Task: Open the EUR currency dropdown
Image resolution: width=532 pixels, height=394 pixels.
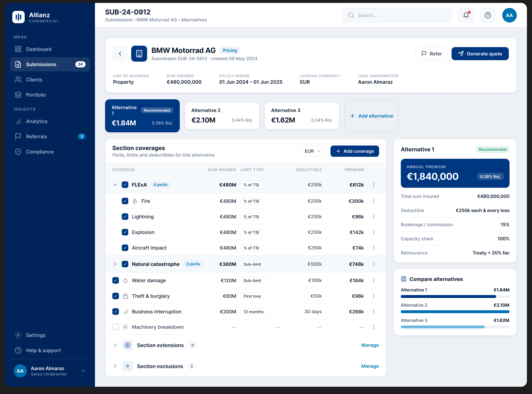Action: [313, 151]
